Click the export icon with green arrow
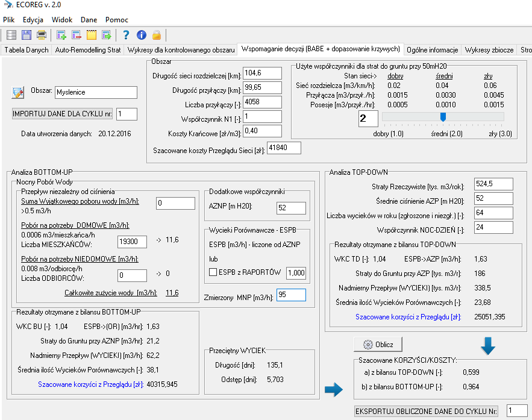The width and height of the screenshot is (532, 420). (x=107, y=35)
